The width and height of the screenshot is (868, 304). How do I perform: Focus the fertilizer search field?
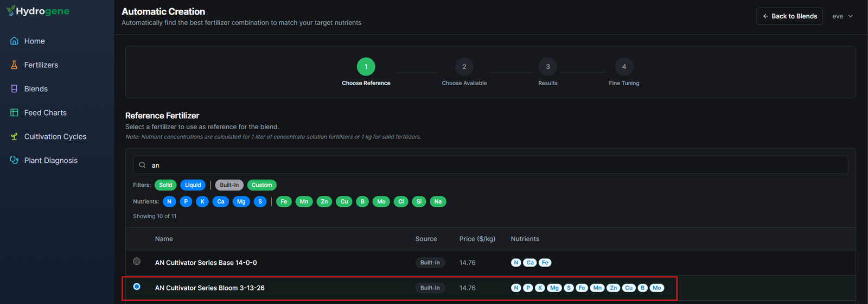click(x=490, y=165)
